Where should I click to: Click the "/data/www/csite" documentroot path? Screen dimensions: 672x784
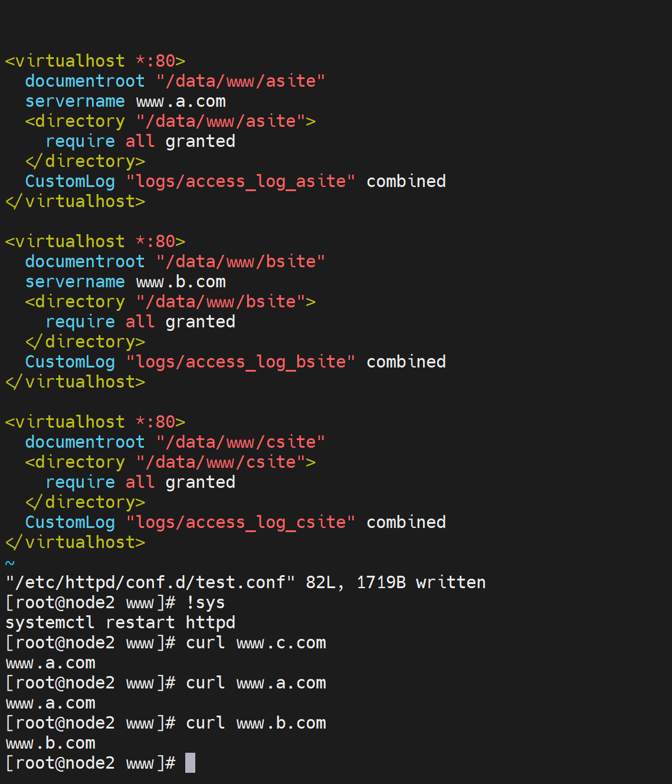241,442
